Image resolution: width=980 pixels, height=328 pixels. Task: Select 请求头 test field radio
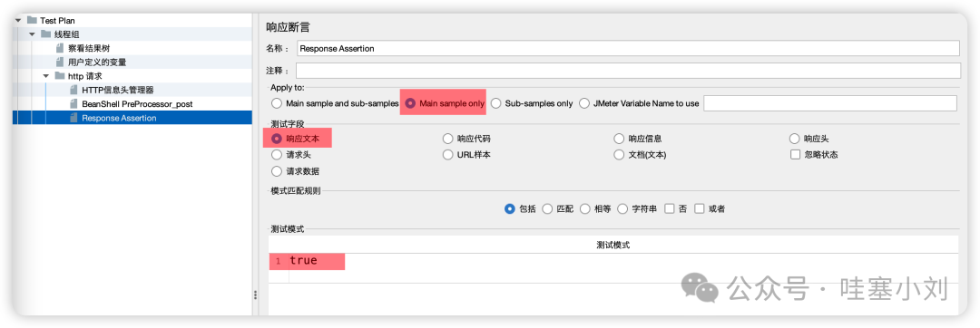coord(277,155)
